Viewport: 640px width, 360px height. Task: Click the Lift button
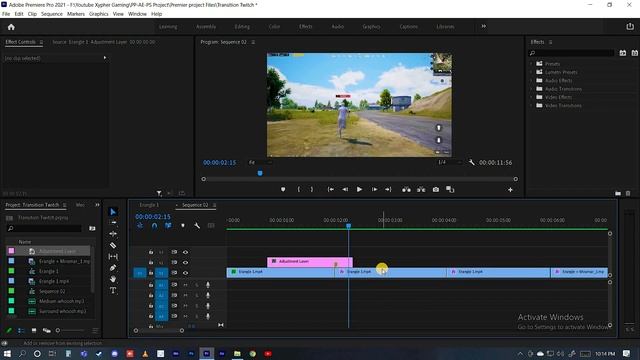tap(406, 189)
